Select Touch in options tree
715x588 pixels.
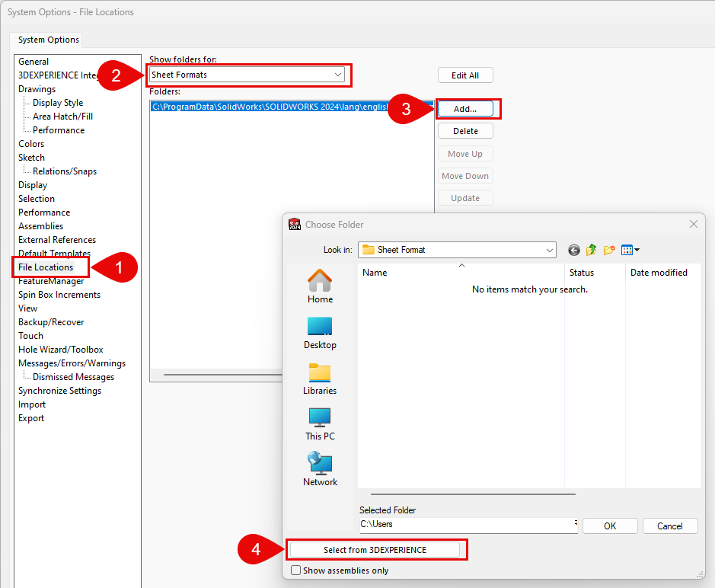[x=30, y=336]
